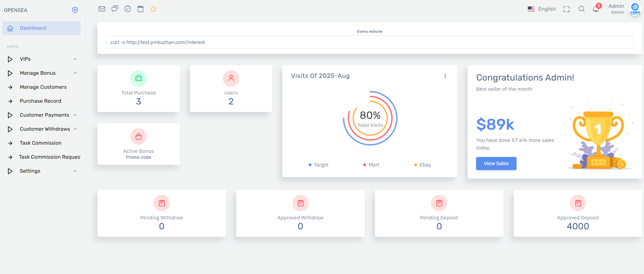Image resolution: width=644 pixels, height=274 pixels.
Task: Open the search magnifier icon
Action: (x=581, y=9)
